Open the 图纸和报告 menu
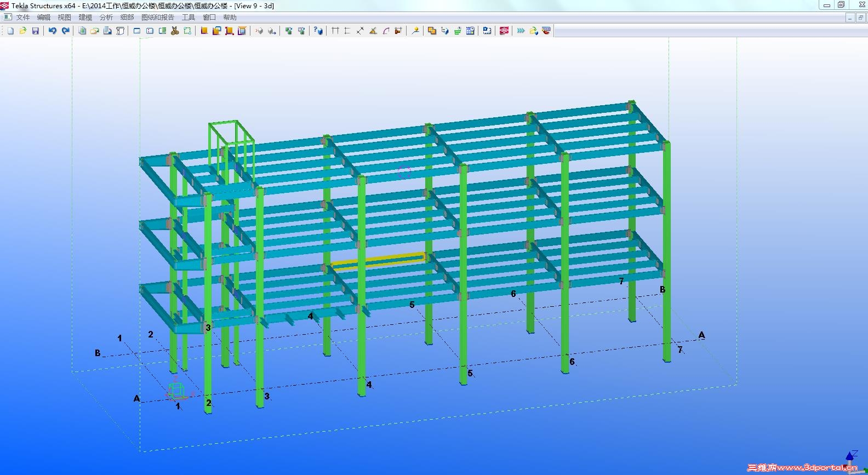868x475 pixels. point(158,18)
